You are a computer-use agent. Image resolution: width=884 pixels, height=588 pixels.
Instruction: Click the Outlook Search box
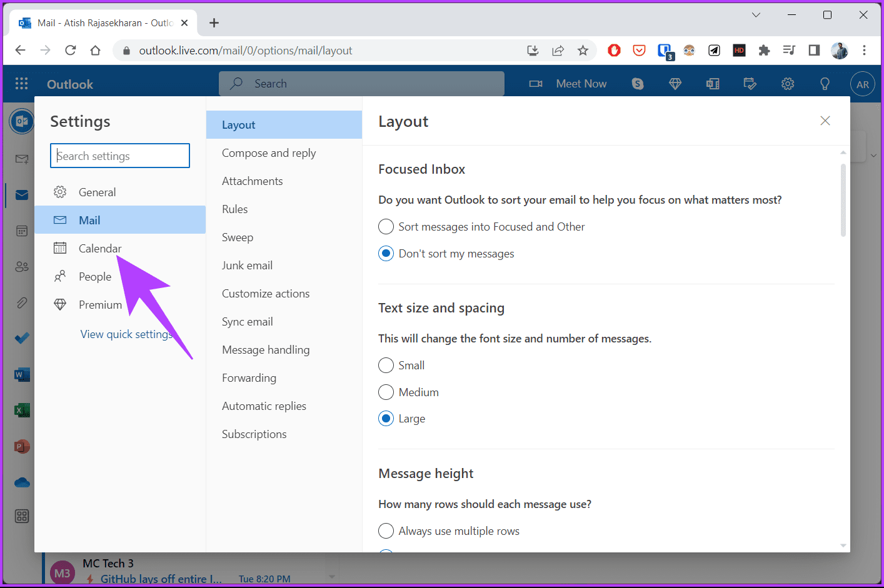[x=361, y=84]
